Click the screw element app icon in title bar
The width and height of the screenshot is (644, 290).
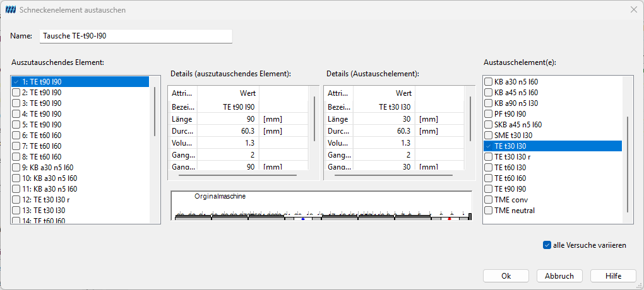pos(11,10)
